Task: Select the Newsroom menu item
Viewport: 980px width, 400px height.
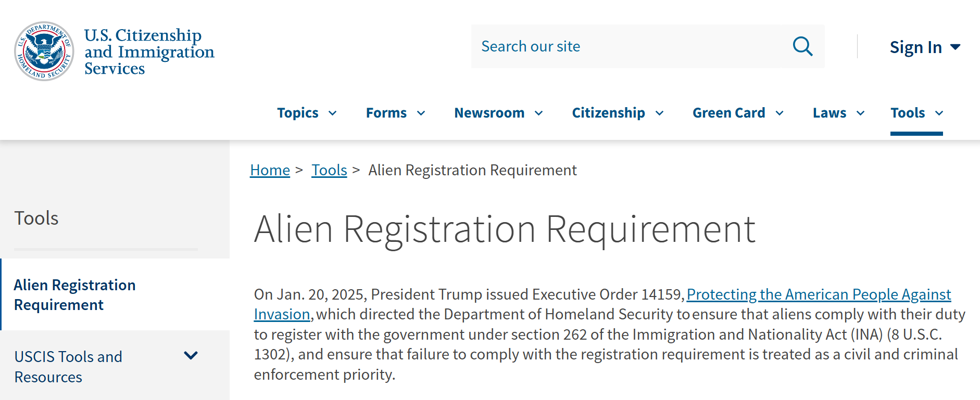Action: point(489,113)
